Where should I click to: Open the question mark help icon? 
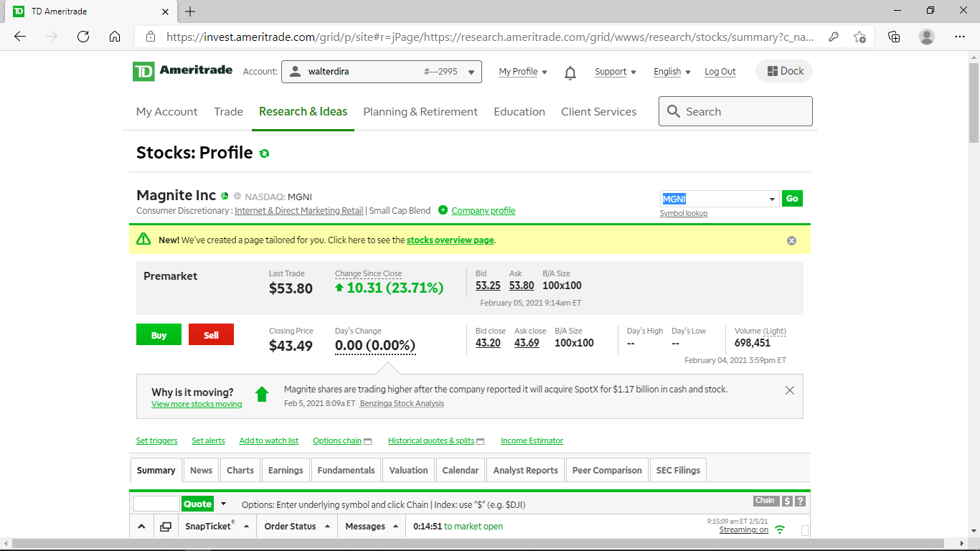point(801,501)
